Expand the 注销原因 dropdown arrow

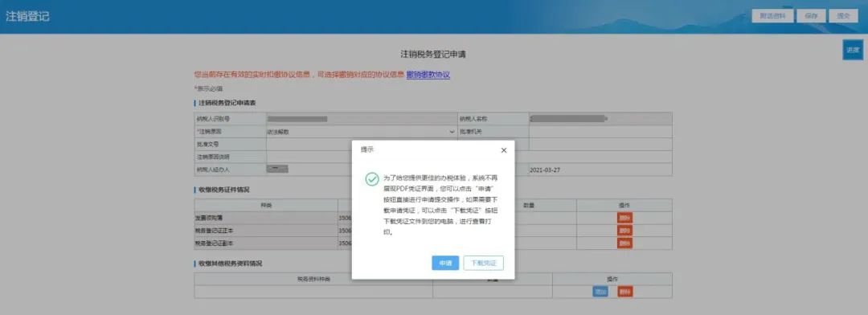[452, 132]
